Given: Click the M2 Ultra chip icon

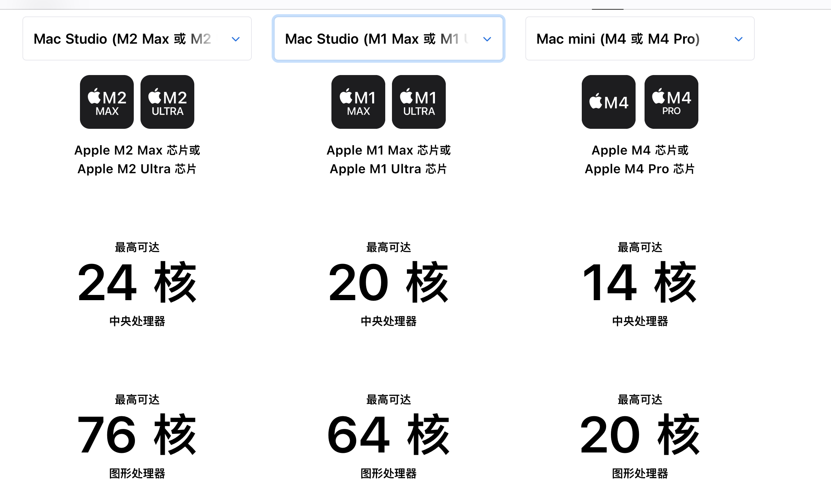Looking at the screenshot, I should pyautogui.click(x=167, y=102).
